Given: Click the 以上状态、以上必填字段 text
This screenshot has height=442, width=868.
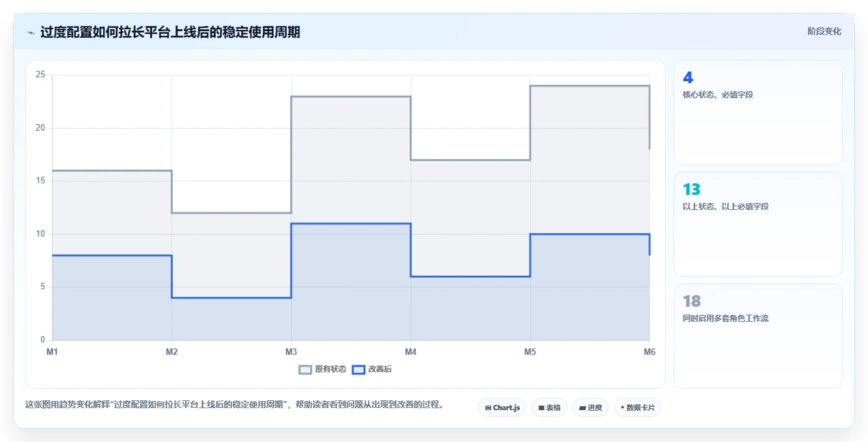Looking at the screenshot, I should [726, 207].
